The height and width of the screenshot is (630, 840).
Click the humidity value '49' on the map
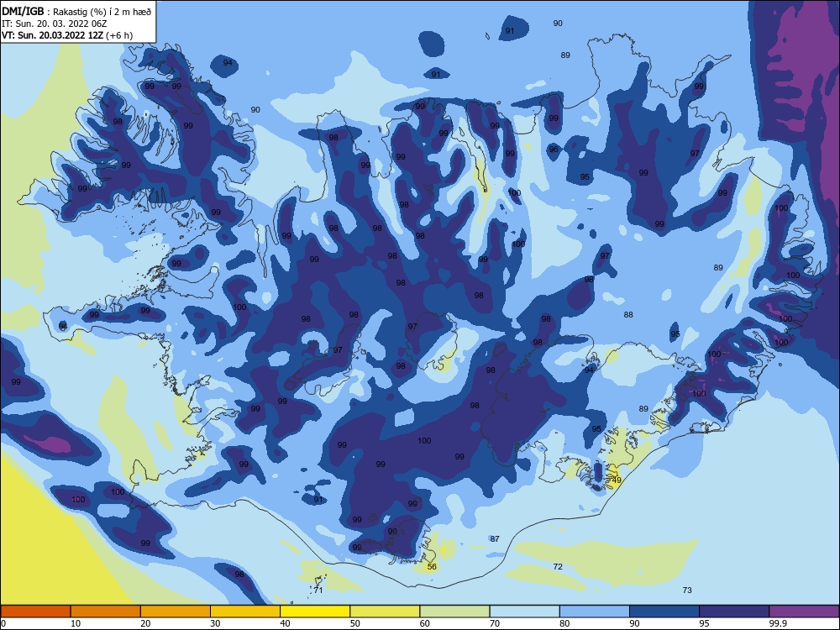click(617, 480)
